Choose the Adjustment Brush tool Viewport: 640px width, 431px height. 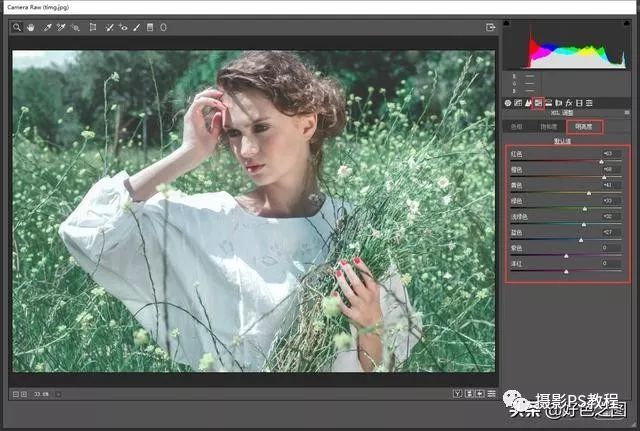[136, 27]
